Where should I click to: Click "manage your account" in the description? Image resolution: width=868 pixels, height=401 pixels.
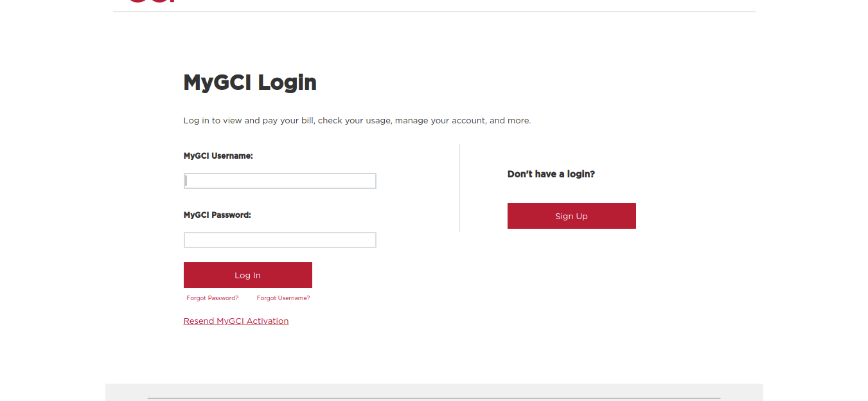click(440, 120)
